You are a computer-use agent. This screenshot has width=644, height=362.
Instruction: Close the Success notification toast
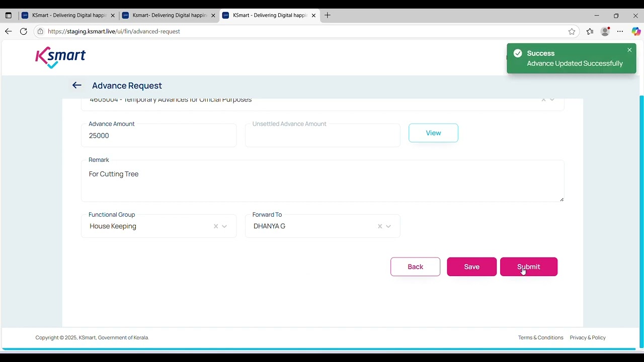(629, 50)
